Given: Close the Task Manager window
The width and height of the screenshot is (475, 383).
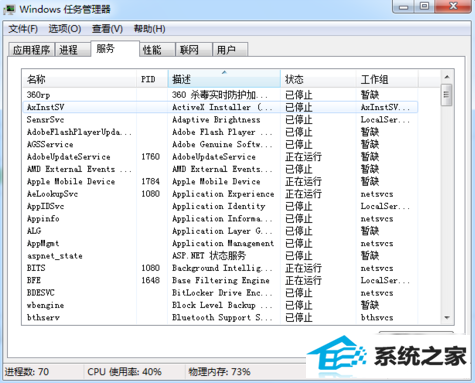Looking at the screenshot, I should coord(453,7).
